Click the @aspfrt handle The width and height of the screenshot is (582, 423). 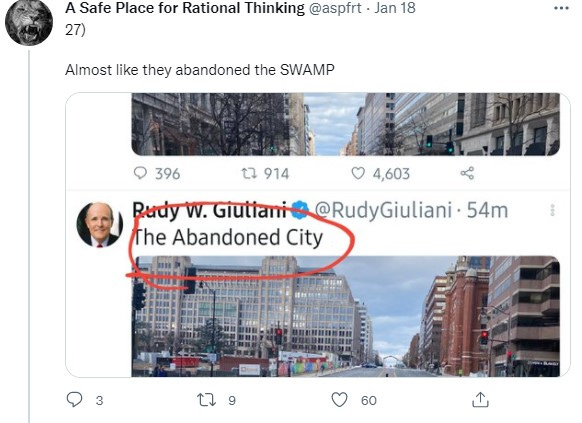[x=335, y=8]
